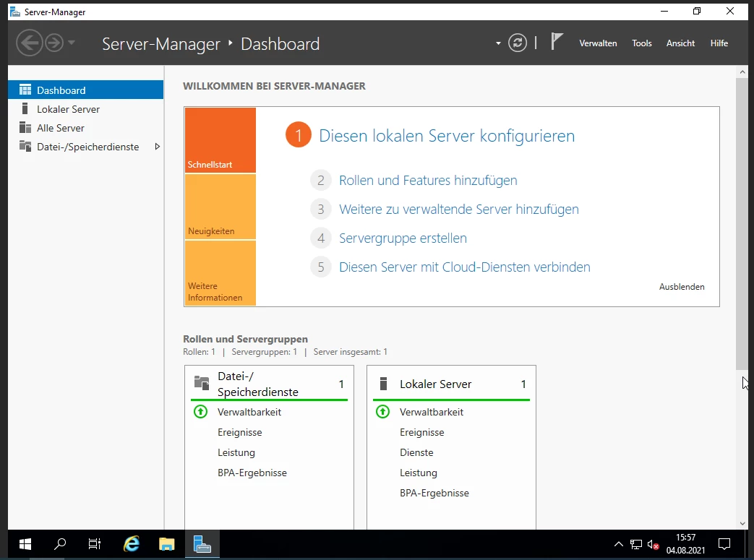Select the Alle Server sidebar icon

(25, 128)
